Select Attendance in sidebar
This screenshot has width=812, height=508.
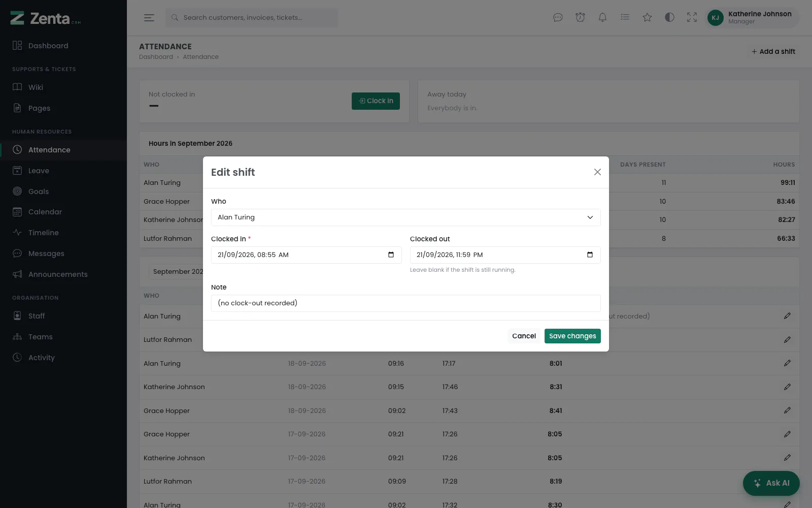point(63,150)
